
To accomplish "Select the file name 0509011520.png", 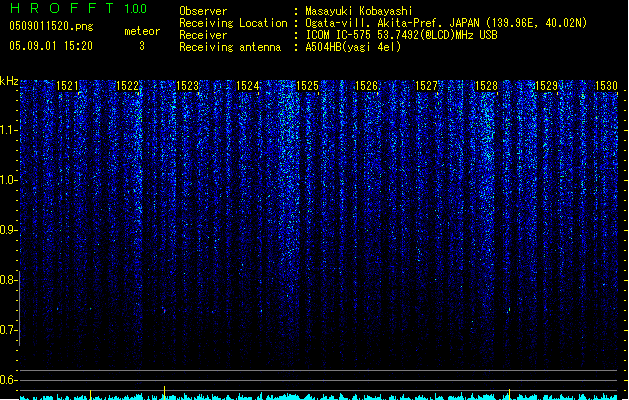I will pyautogui.click(x=51, y=26).
